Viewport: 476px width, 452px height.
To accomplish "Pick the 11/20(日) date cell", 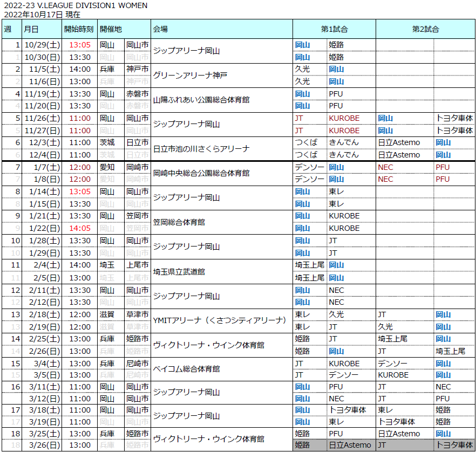I will pyautogui.click(x=43, y=106).
